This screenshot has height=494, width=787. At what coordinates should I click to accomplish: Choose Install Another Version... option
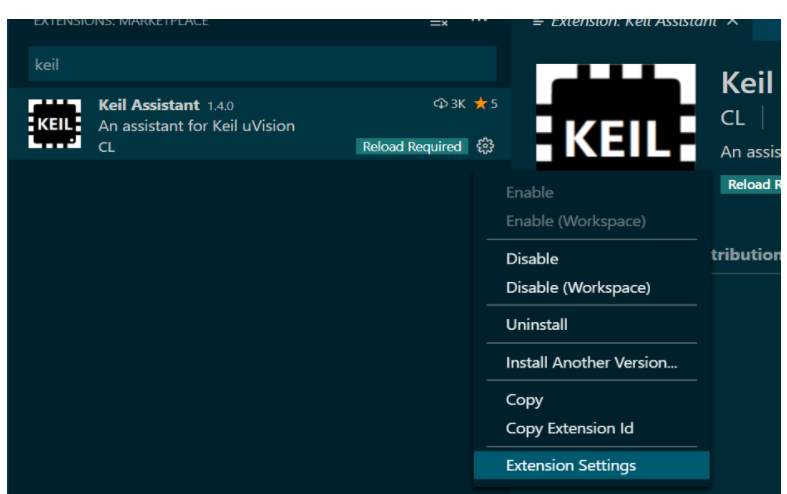(591, 362)
